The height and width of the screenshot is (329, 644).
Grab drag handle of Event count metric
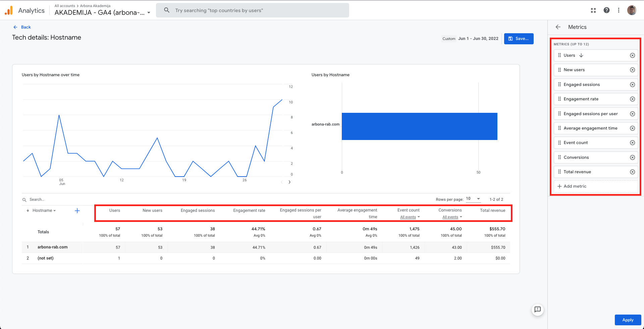tap(559, 143)
